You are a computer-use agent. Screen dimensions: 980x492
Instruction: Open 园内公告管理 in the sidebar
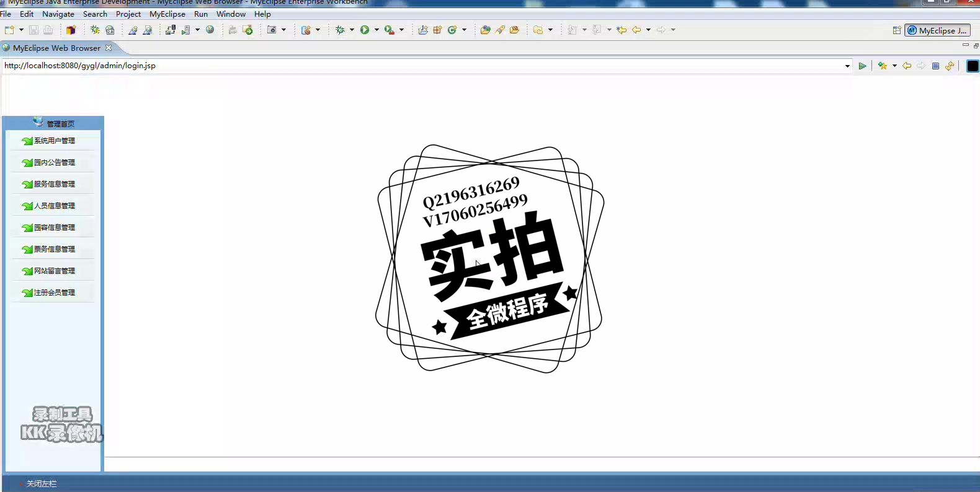(x=54, y=162)
